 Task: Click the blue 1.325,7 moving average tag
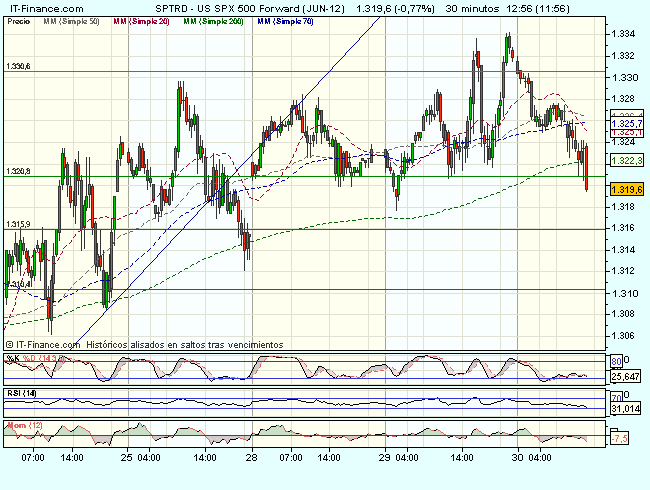click(x=627, y=124)
